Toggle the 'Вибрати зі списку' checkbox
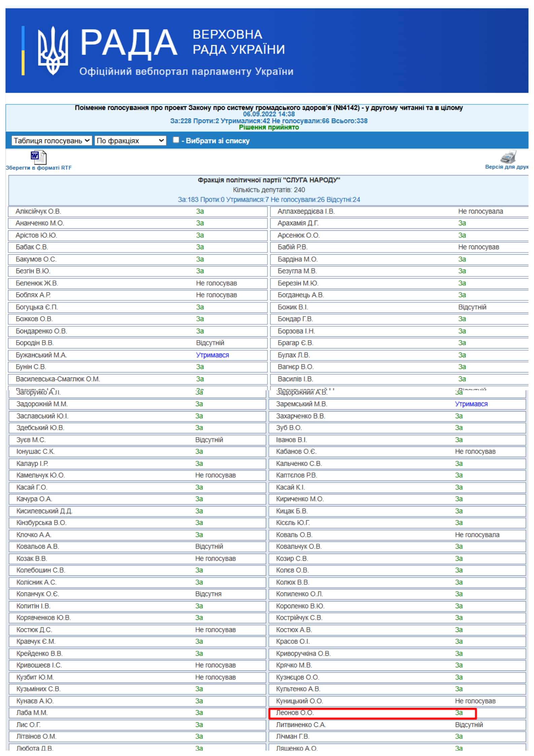Viewport: 534px width, 756px height. pyautogui.click(x=176, y=140)
